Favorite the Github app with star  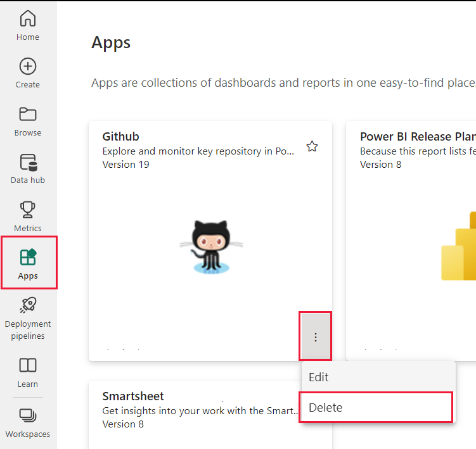tap(312, 146)
